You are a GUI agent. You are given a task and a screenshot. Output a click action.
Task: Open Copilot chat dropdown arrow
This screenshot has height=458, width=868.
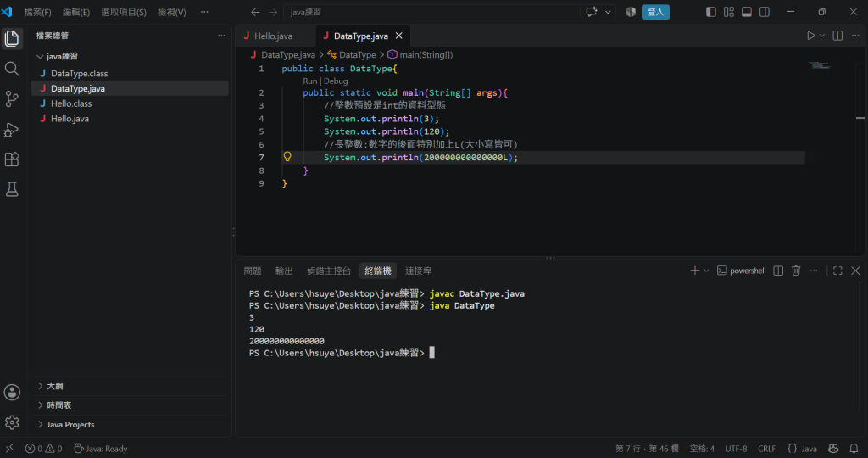click(x=608, y=12)
